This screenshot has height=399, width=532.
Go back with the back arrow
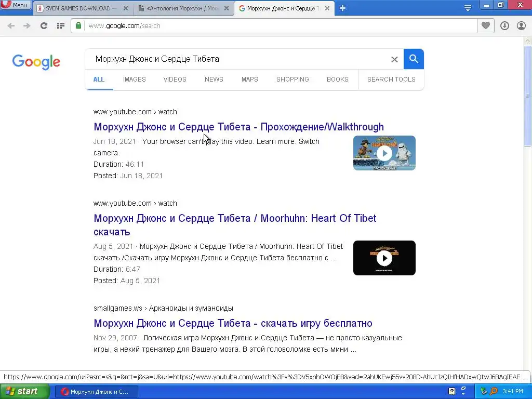tap(11, 26)
